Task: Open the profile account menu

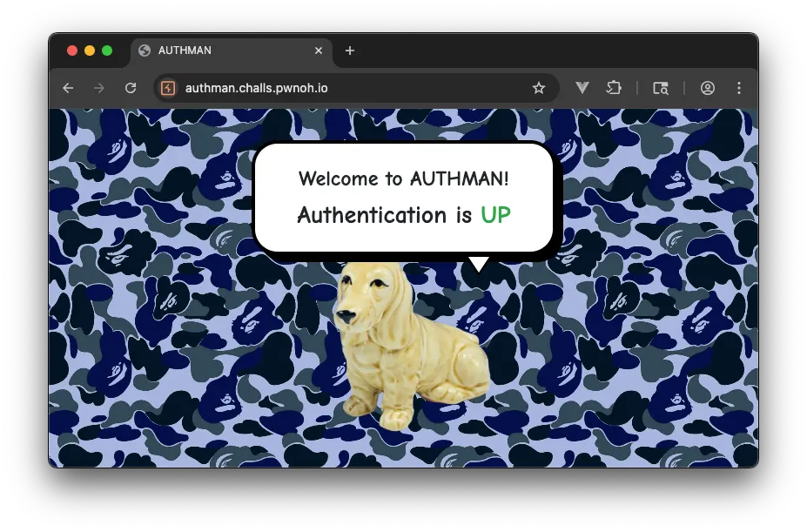Action: point(708,88)
